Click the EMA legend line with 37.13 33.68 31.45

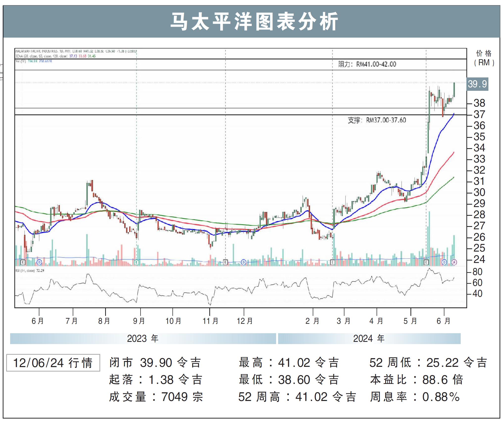tap(55, 56)
